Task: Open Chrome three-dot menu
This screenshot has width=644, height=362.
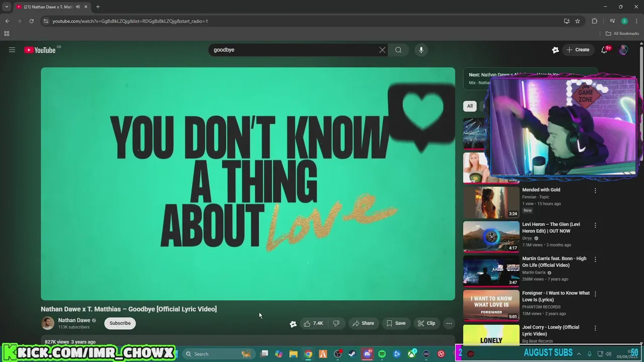Action: (x=636, y=21)
